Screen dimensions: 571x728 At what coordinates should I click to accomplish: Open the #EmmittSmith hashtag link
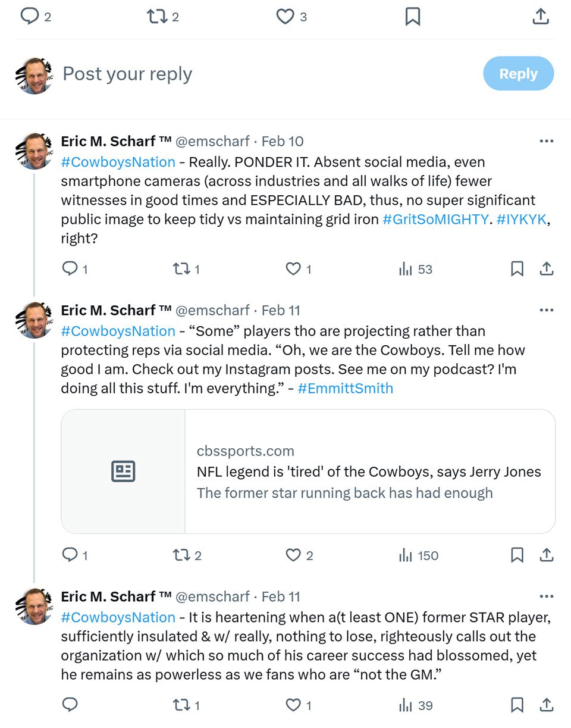[345, 389]
